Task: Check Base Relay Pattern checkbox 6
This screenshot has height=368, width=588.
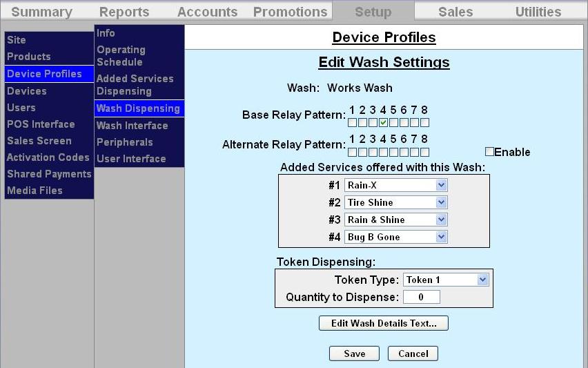Action: [404, 123]
